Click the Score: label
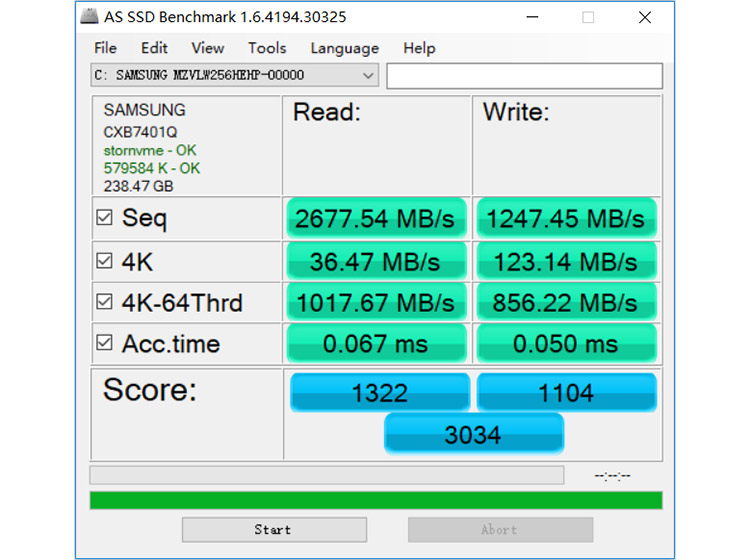The height and width of the screenshot is (560, 750). coord(150,390)
